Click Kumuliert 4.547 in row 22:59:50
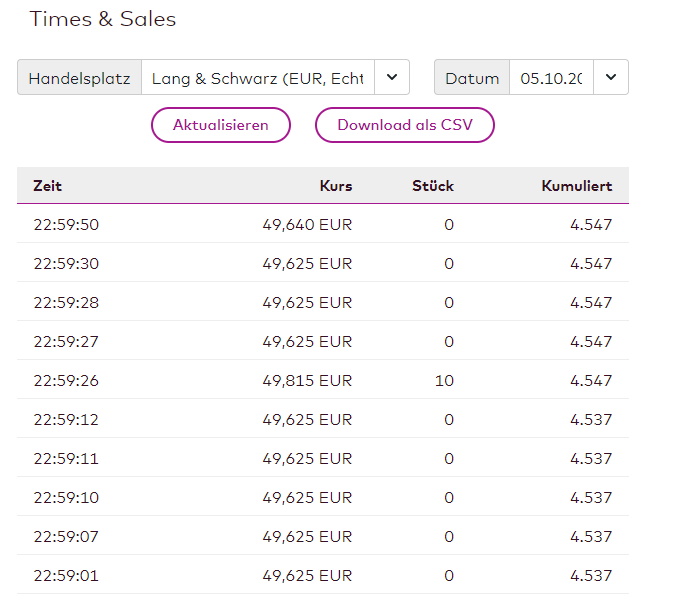 click(x=591, y=225)
